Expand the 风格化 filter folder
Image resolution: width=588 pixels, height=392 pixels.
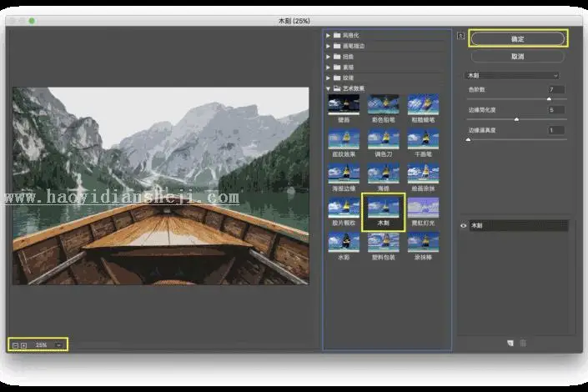[x=328, y=35]
